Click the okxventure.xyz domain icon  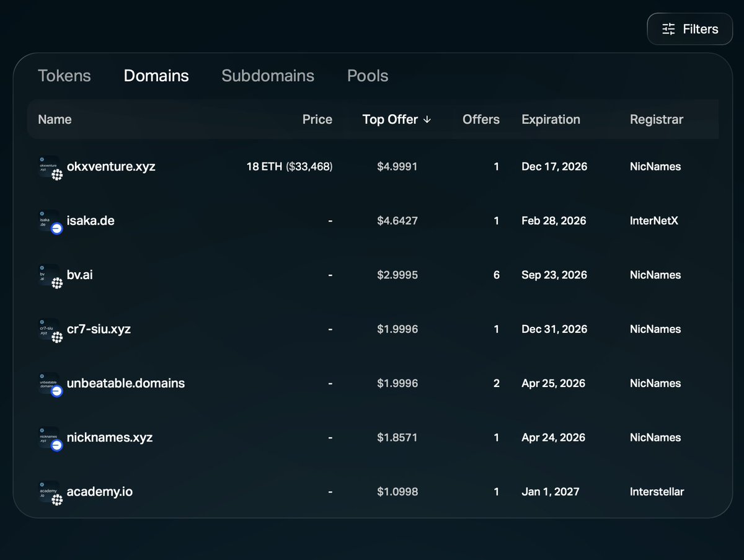(x=50, y=167)
